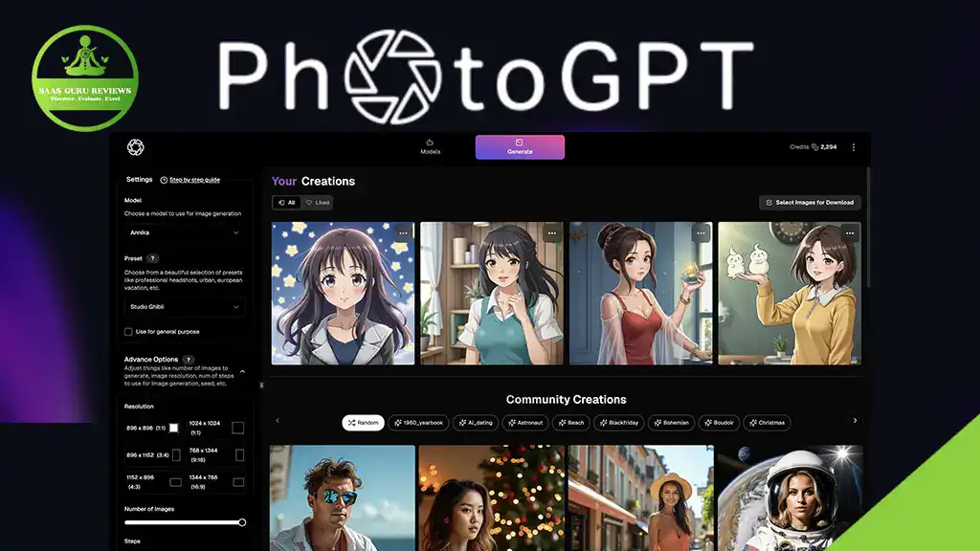Open the starry-background anime girl image

[343, 293]
